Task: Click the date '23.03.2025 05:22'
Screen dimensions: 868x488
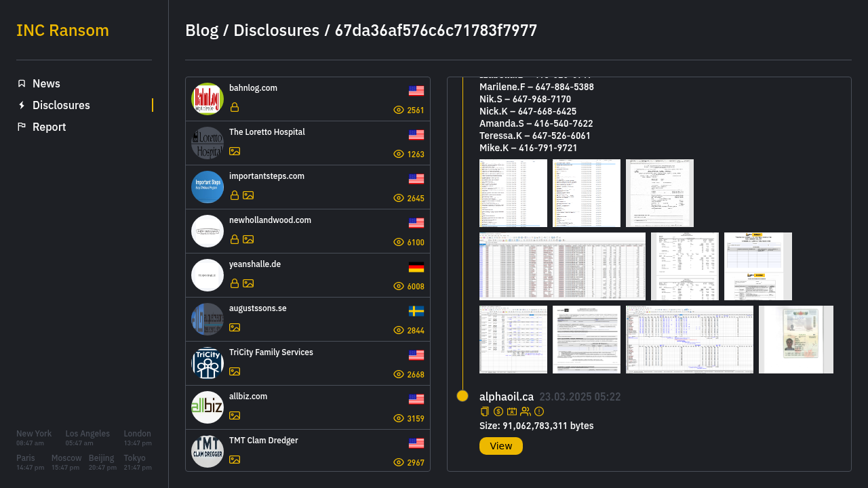Action: [x=580, y=397]
